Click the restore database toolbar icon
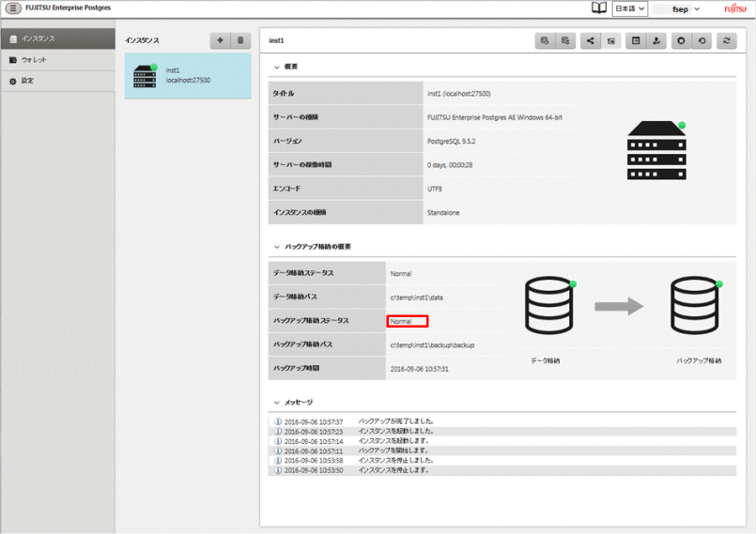 pos(565,41)
